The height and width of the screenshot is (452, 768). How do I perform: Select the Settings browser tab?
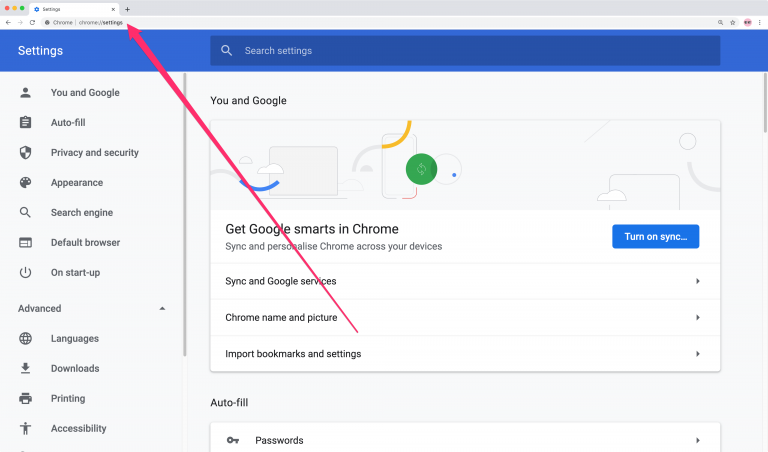point(73,9)
